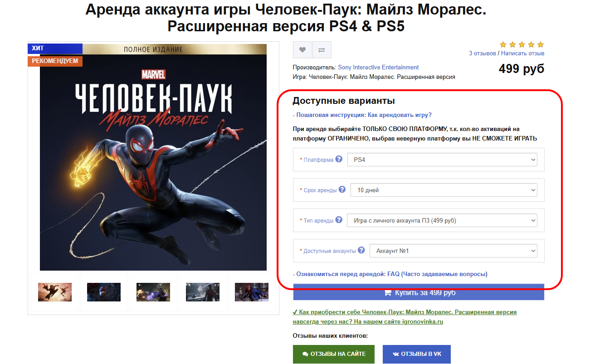
Task: Expand the Доступные аккаунты dropdown
Action: [453, 251]
